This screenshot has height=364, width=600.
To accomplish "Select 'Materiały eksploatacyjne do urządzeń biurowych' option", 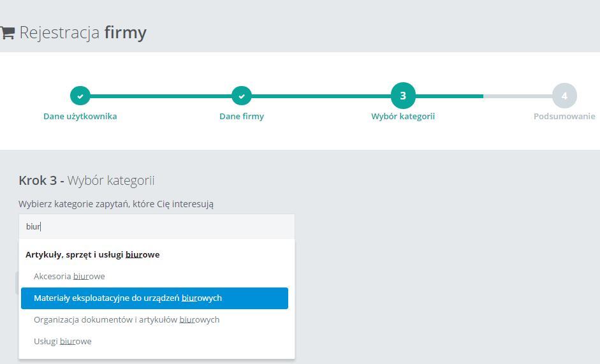I will click(154, 298).
